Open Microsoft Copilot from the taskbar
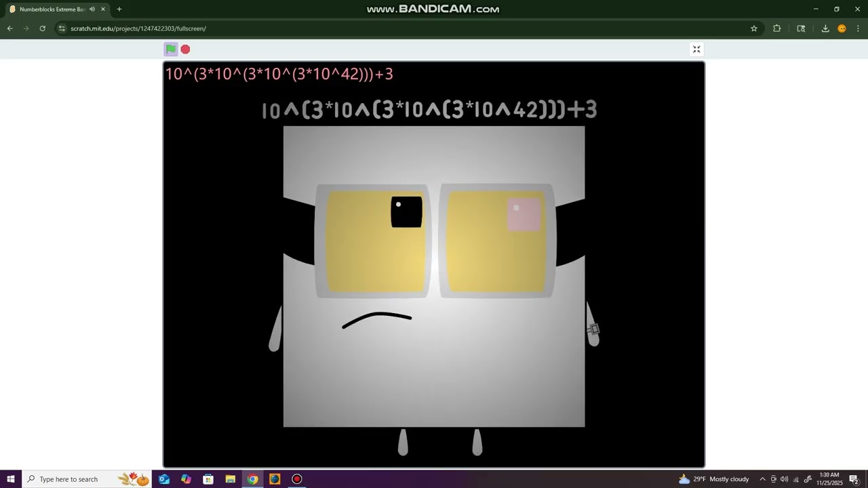 (186, 479)
